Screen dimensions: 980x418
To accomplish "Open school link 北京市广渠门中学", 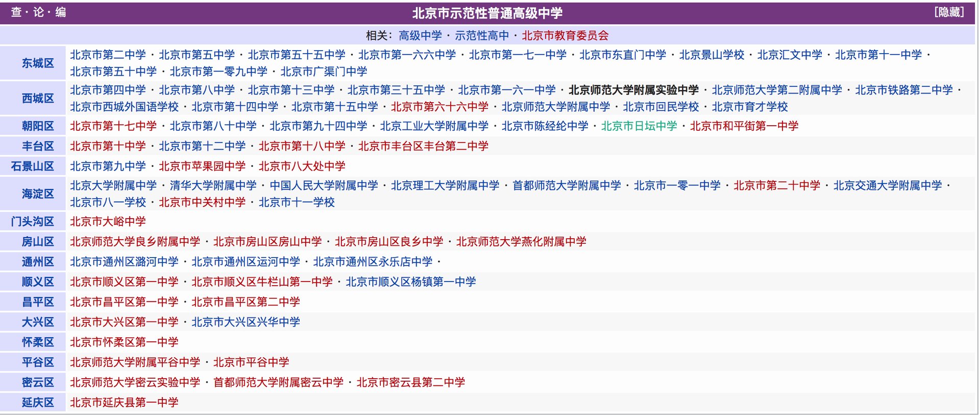I will [324, 72].
